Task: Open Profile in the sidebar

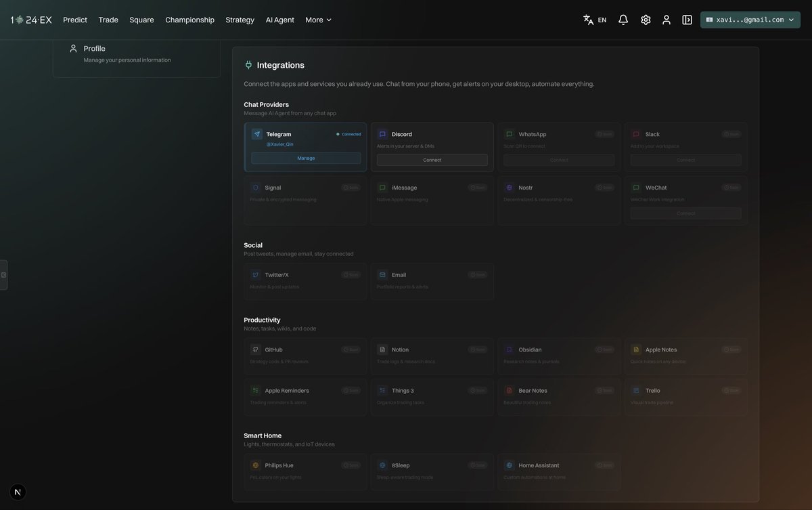Action: pyautogui.click(x=137, y=54)
